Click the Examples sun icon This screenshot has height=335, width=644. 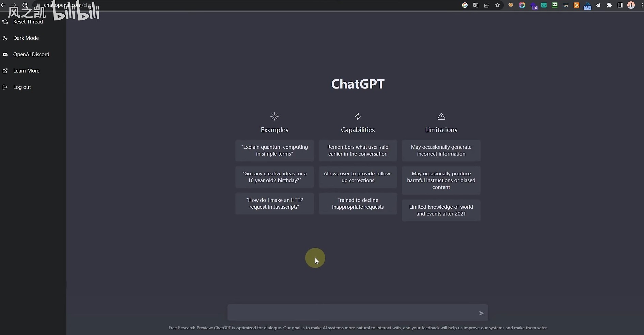[x=274, y=116]
